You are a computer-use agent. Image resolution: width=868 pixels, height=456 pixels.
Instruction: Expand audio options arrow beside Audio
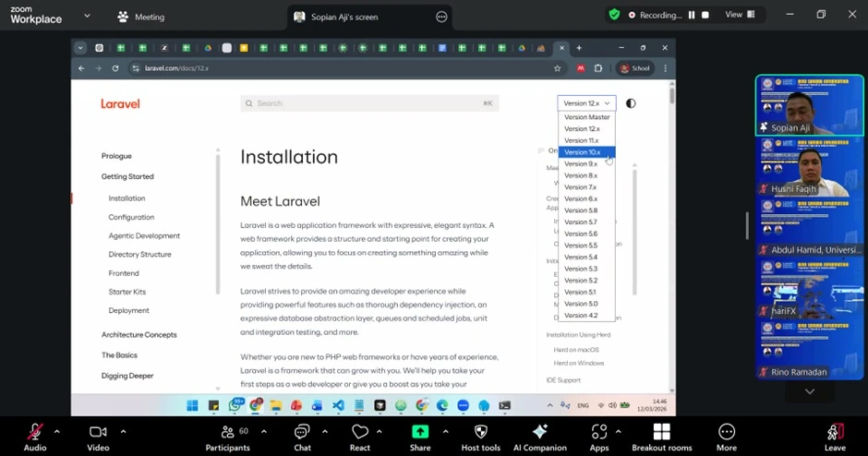pyautogui.click(x=56, y=432)
